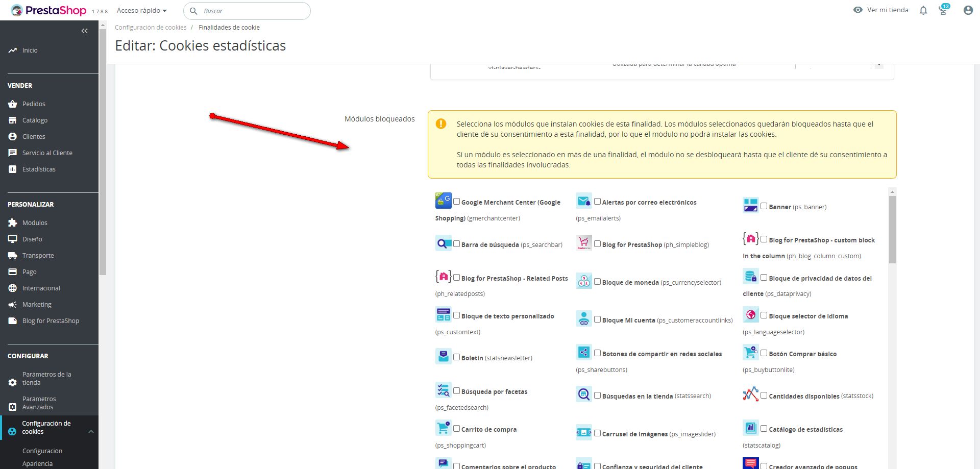This screenshot has height=469, width=980.
Task: Click the Alertas por correo module icon
Action: point(584,201)
